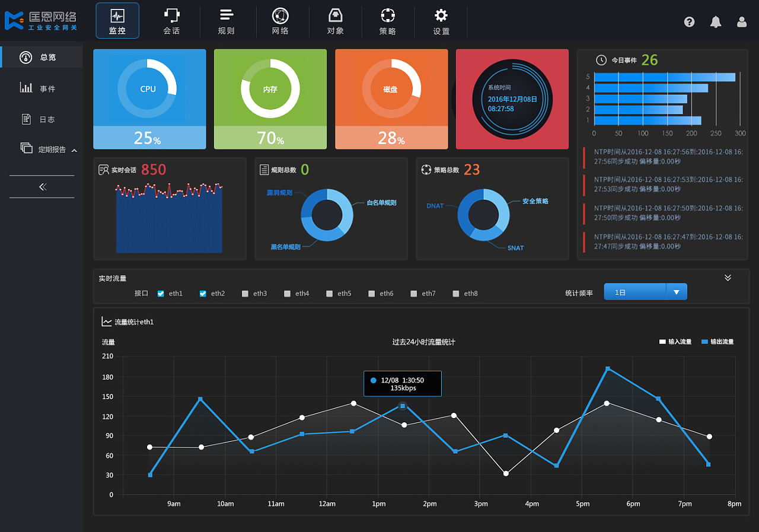Screen dimensions: 759x532
Task: Tick the eth8 interface checkbox
Action: tap(456, 294)
